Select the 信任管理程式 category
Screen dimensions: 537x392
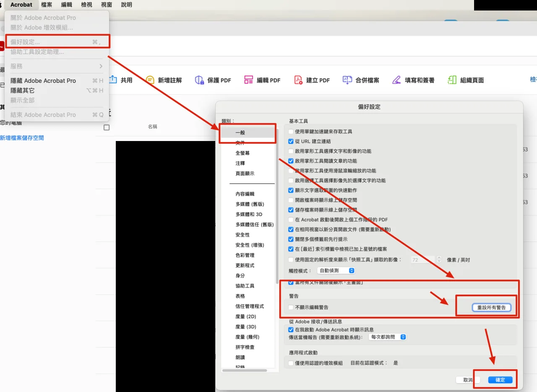click(248, 306)
